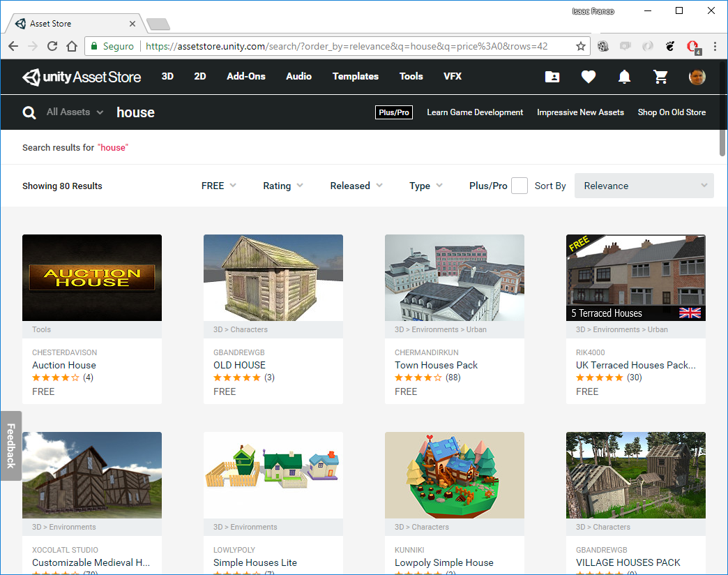Open the Tools menu
Viewport: 728px width, 575px height.
pyautogui.click(x=411, y=76)
